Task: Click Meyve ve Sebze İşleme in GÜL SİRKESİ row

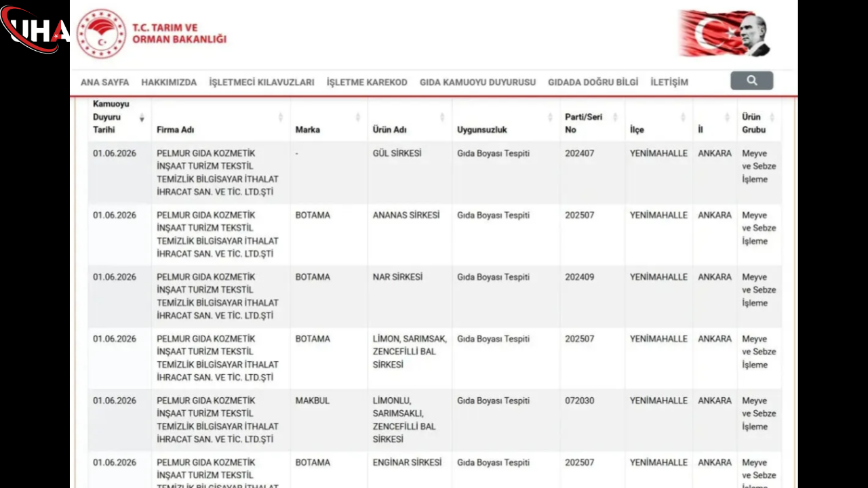Action: 759,166
